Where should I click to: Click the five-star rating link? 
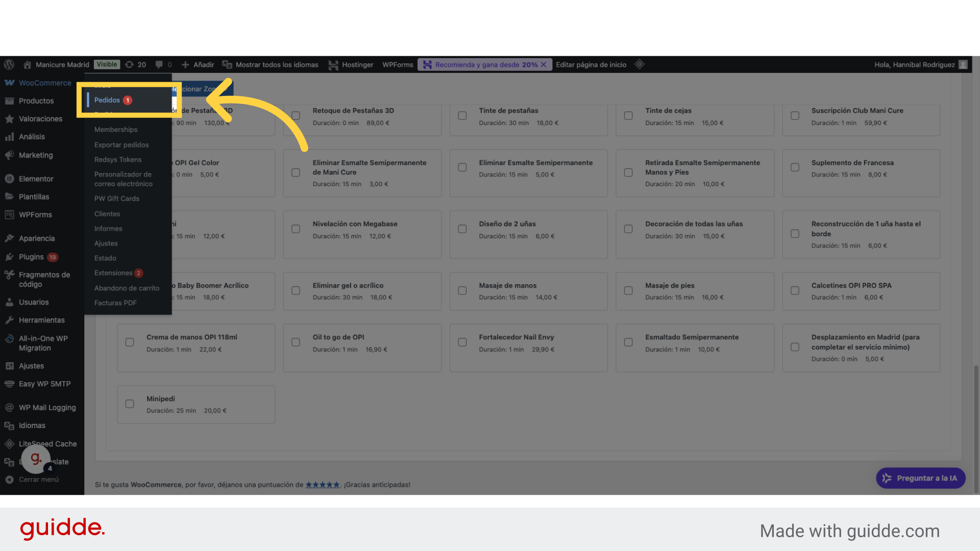[323, 485]
